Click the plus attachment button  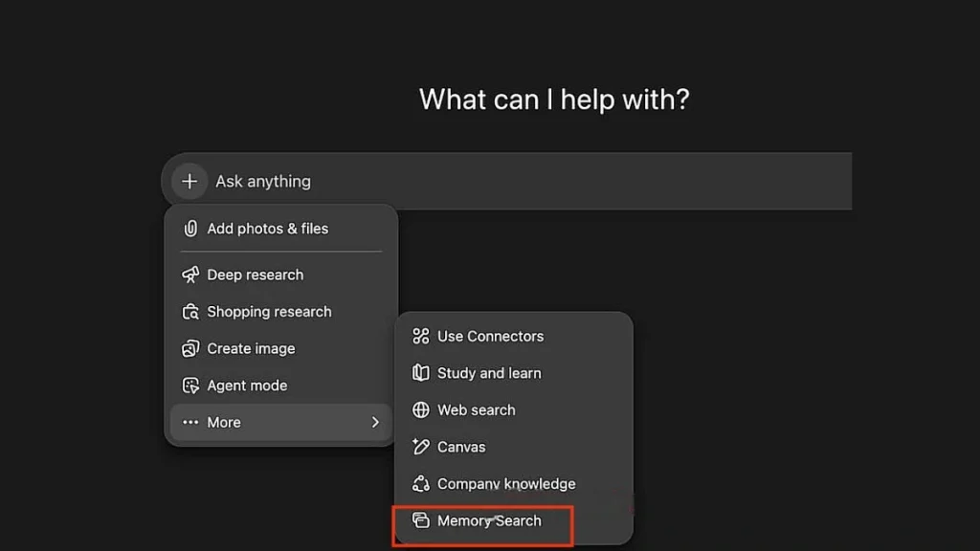click(x=189, y=181)
